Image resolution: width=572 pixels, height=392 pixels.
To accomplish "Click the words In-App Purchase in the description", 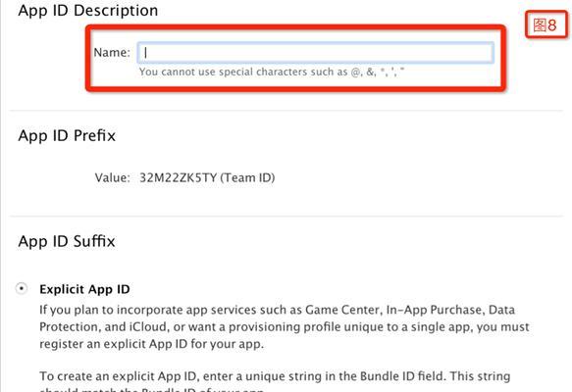I will (x=435, y=310).
